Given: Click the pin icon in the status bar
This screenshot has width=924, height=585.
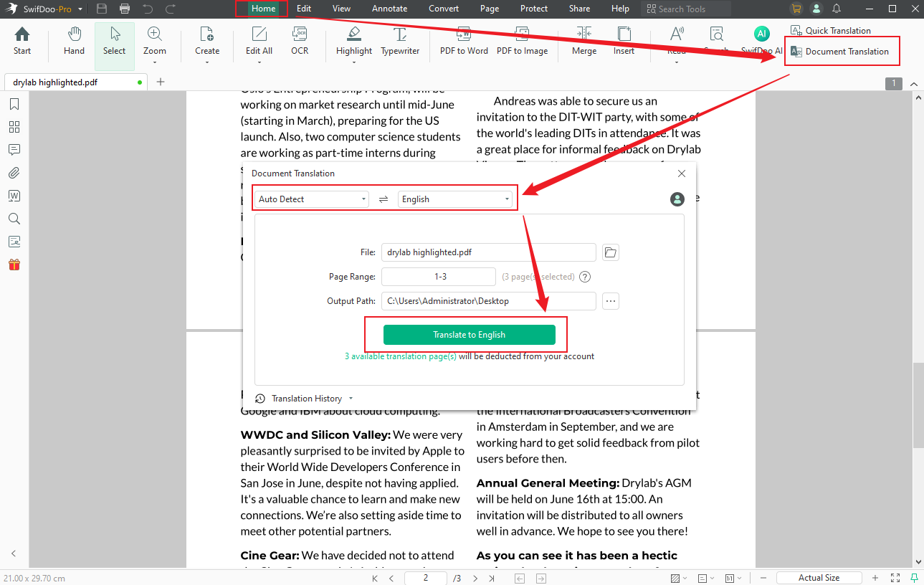Looking at the screenshot, I should 914,577.
